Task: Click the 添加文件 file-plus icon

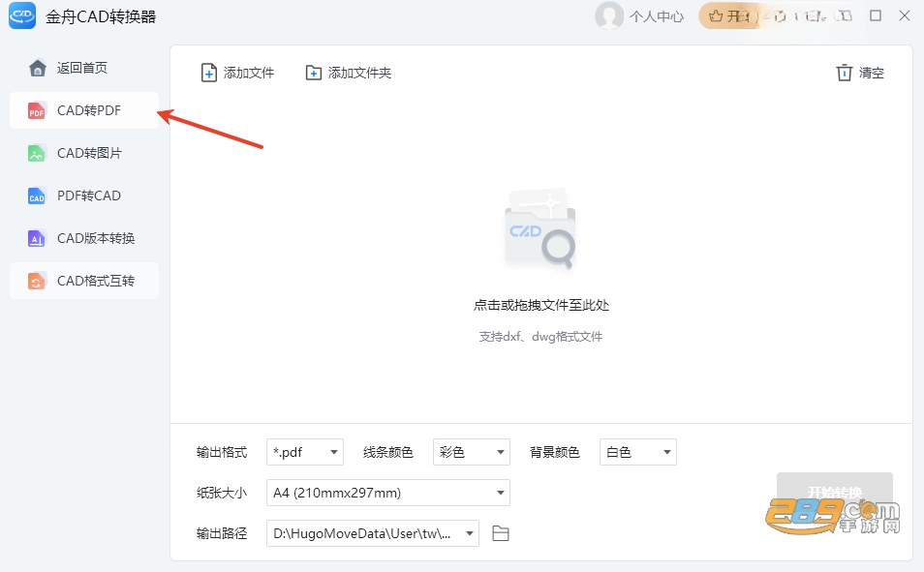Action: 208,73
